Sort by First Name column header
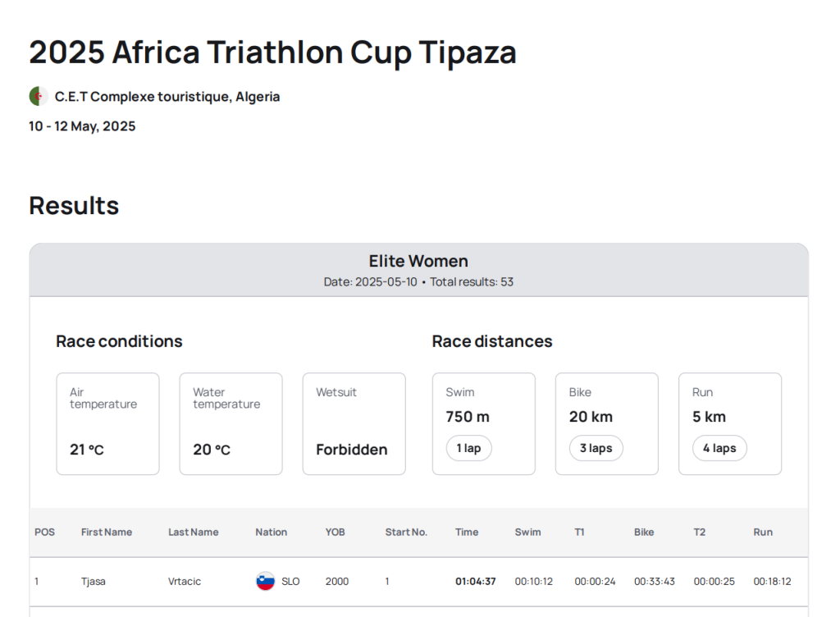 point(107,532)
